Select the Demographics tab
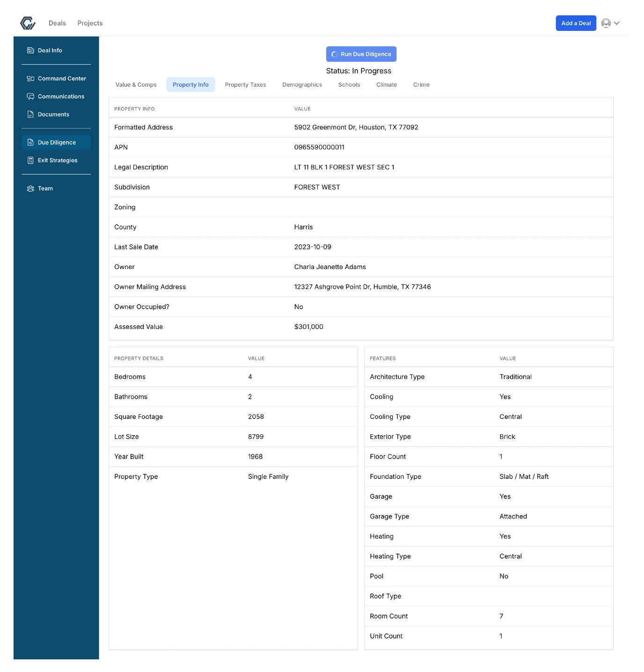Screen dimensions: 644x672 click(302, 85)
